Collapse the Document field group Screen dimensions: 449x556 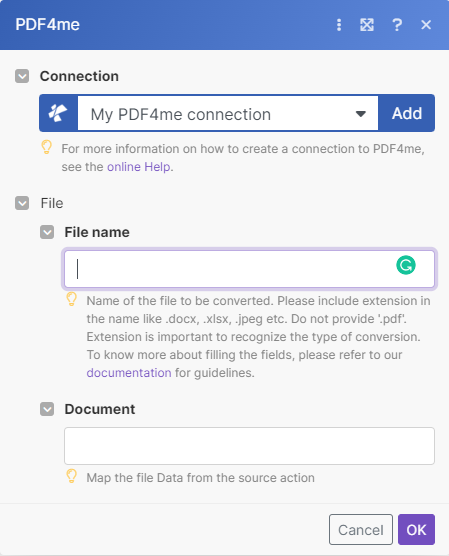click(47, 409)
